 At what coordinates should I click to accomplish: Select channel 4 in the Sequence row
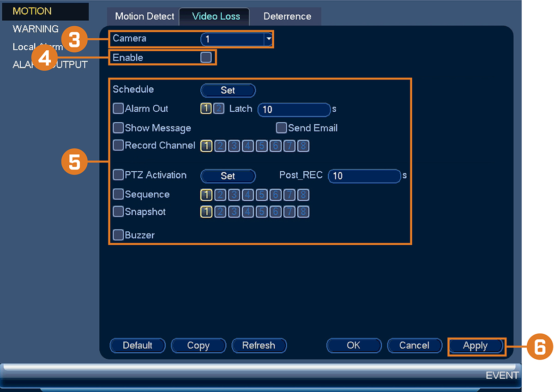click(248, 195)
